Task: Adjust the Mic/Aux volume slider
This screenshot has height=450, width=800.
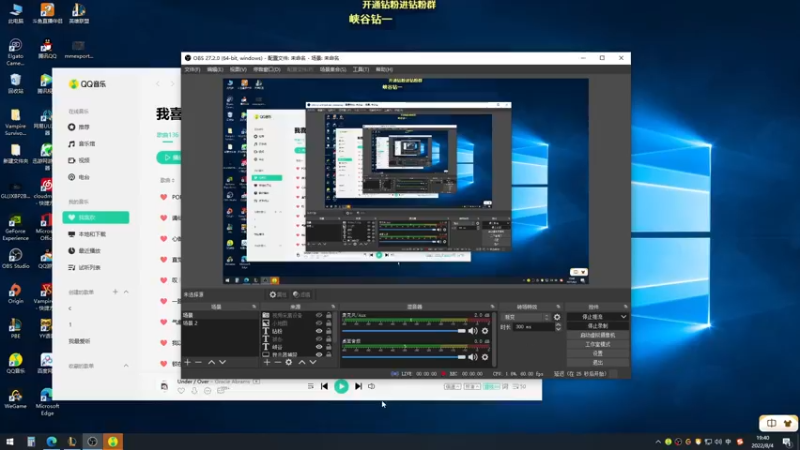Action: [x=404, y=331]
